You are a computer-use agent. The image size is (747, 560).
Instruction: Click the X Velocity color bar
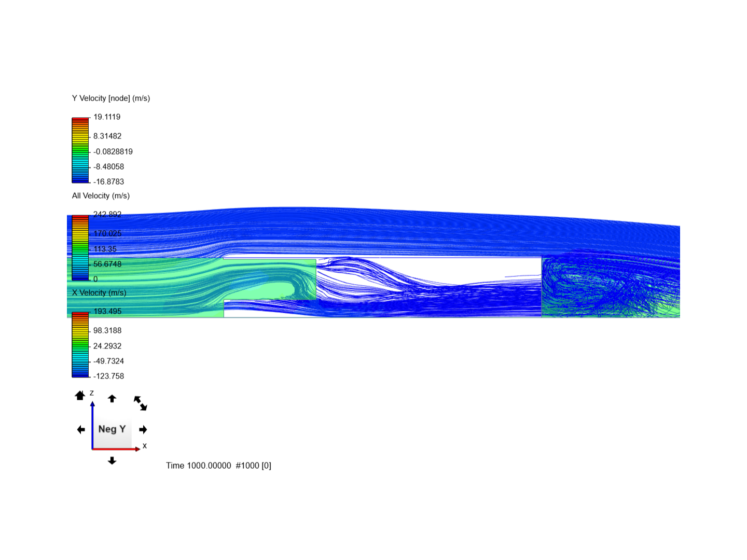click(80, 345)
